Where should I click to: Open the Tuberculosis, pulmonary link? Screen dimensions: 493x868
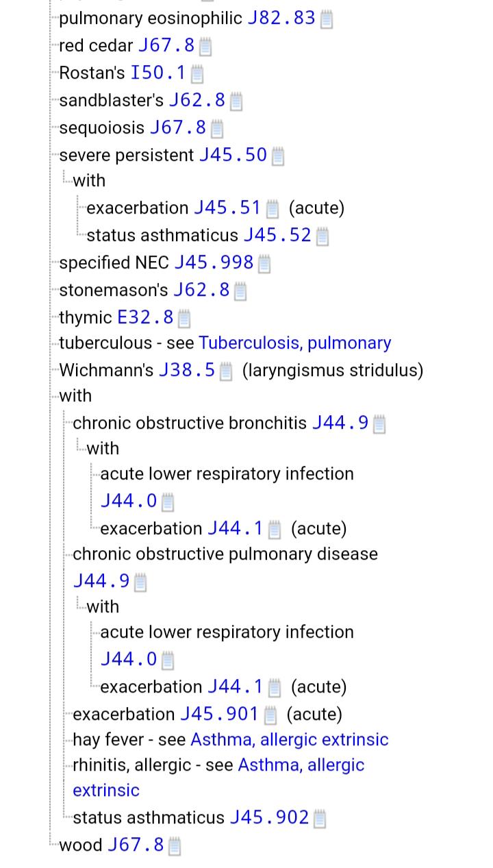[x=294, y=343]
